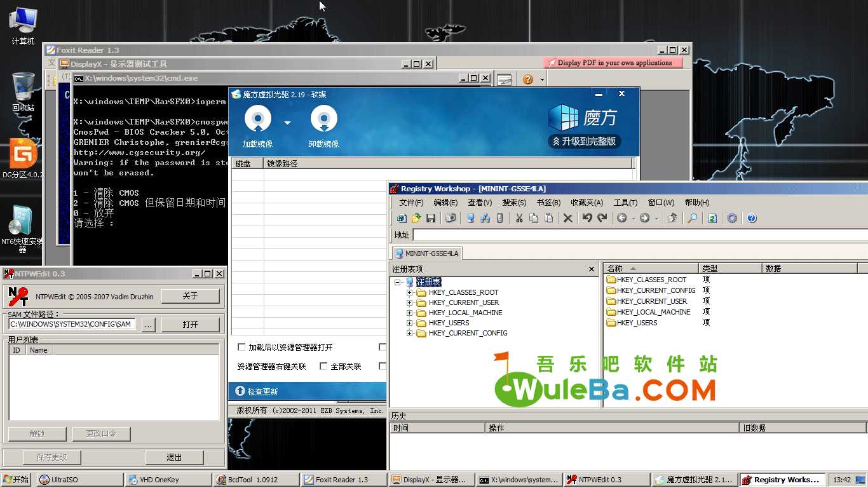Click the 地址 address input field
The image size is (868, 488).
pos(640,235)
